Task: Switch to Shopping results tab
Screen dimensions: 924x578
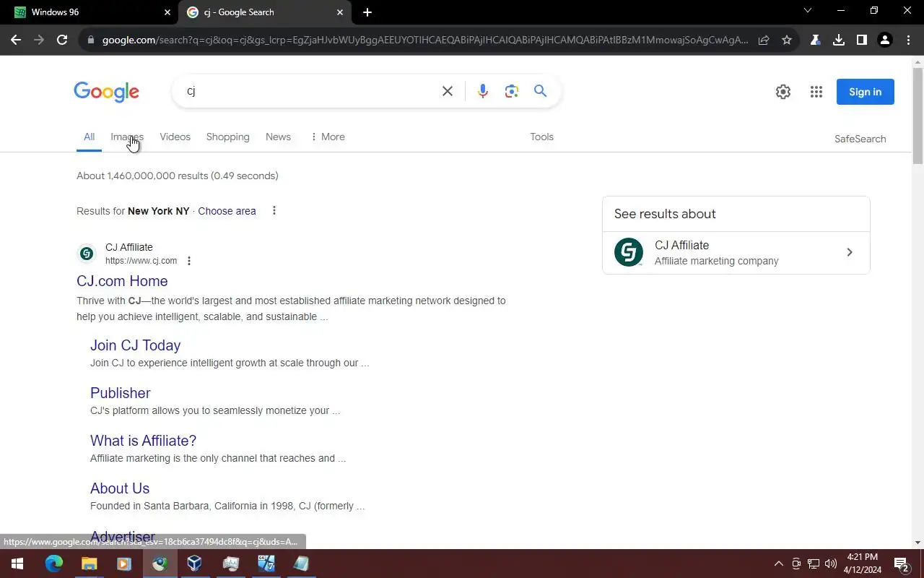Action: tap(227, 137)
